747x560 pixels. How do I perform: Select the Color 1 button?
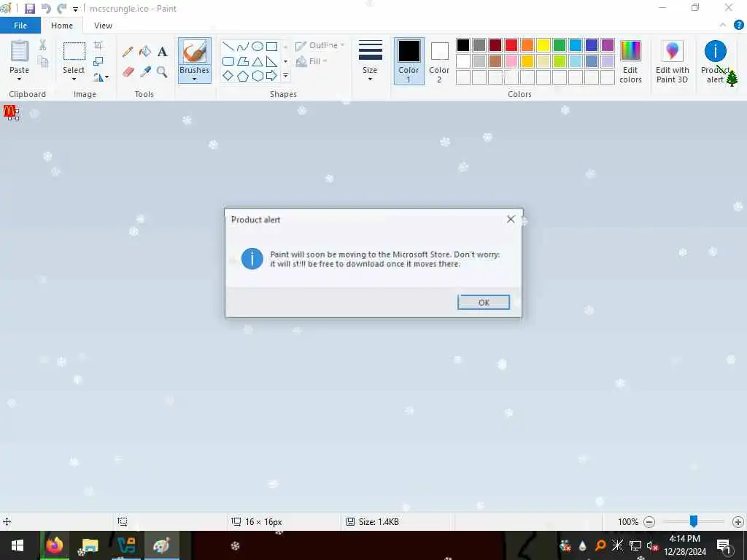click(x=409, y=61)
